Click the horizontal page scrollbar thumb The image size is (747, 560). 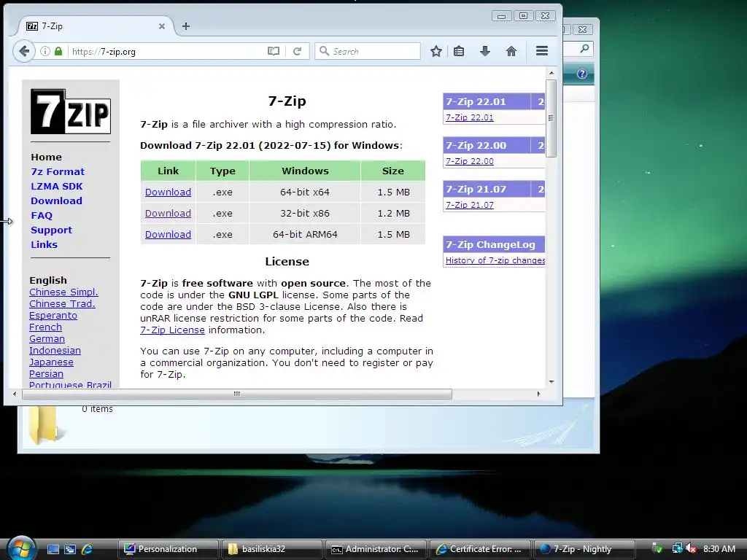[237, 394]
